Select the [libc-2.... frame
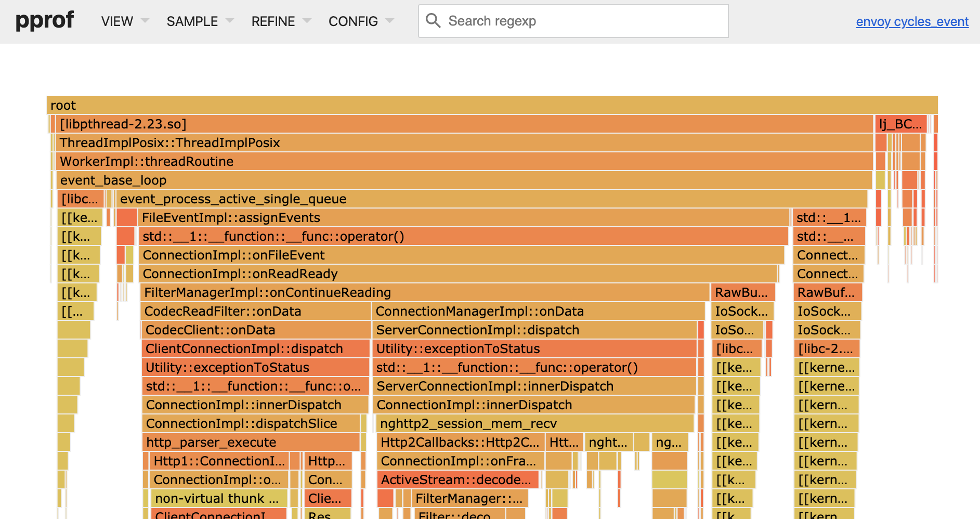This screenshot has width=980, height=519. (x=827, y=348)
